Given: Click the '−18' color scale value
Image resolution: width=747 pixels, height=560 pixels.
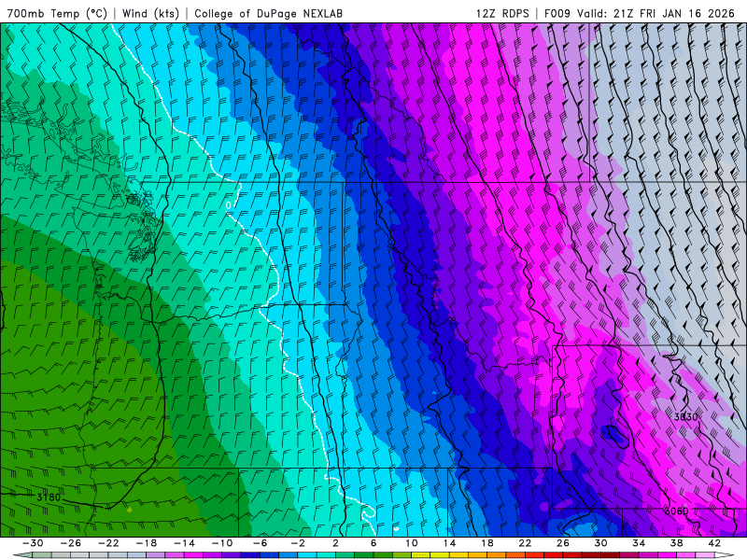Looking at the screenshot, I should (147, 543).
